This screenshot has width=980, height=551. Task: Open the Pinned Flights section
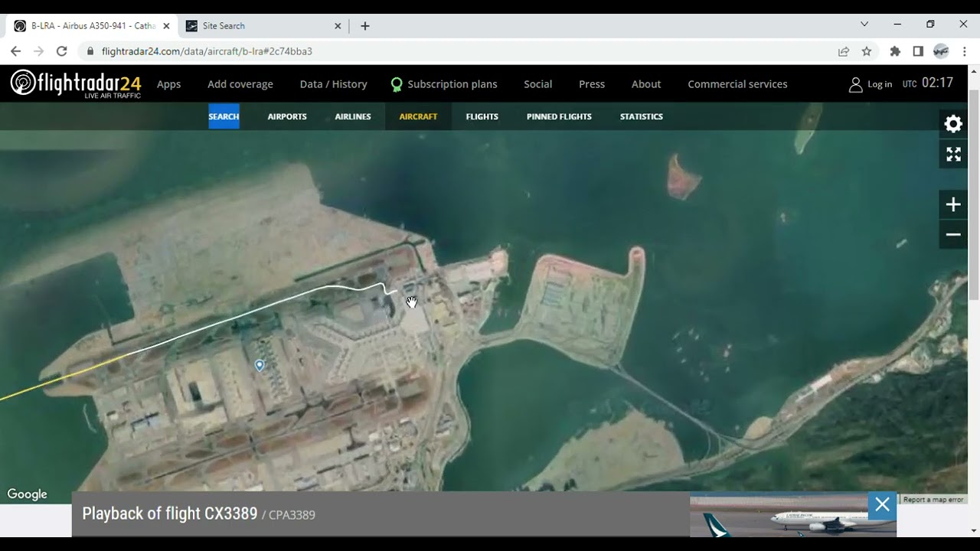pyautogui.click(x=559, y=116)
